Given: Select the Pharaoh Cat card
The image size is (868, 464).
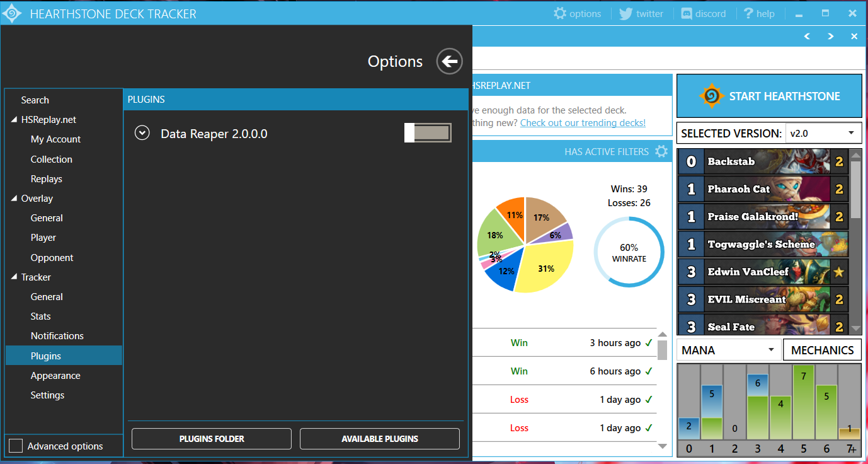Looking at the screenshot, I should [x=763, y=189].
